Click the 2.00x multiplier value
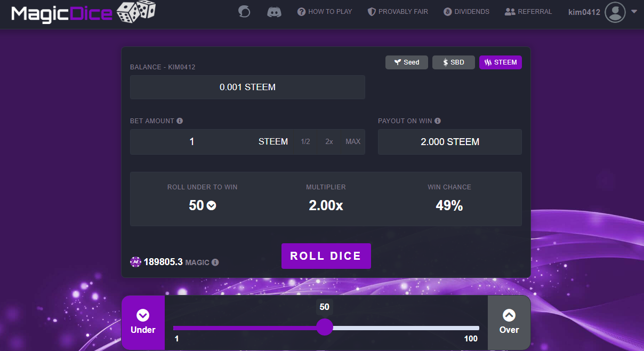 click(326, 205)
